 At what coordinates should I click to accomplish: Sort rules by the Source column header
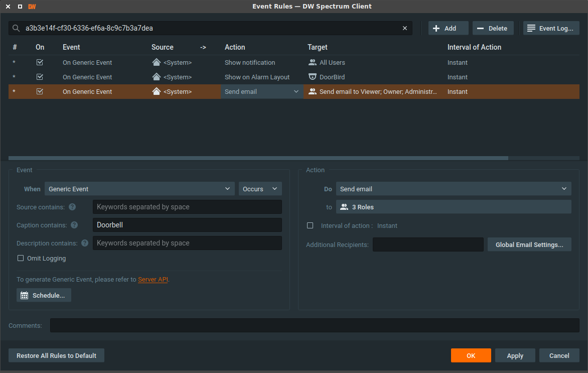pyautogui.click(x=163, y=47)
